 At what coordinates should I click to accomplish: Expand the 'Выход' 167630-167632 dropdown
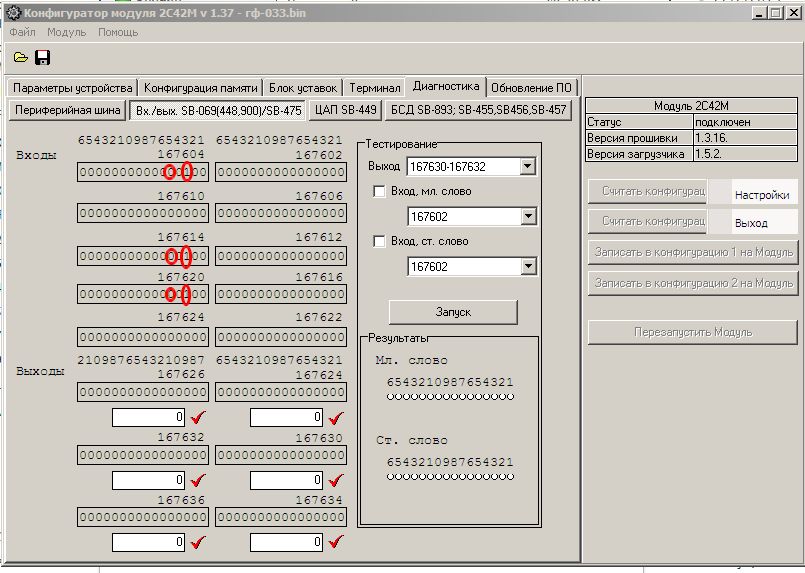[x=527, y=166]
